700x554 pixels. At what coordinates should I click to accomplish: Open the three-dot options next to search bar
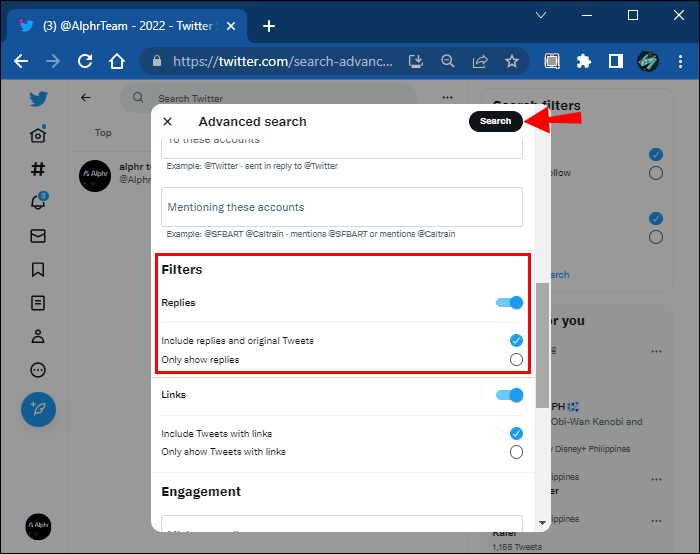[x=447, y=97]
